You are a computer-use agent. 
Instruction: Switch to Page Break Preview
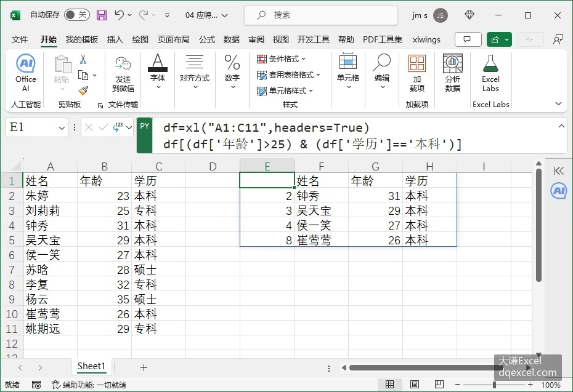(x=439, y=385)
